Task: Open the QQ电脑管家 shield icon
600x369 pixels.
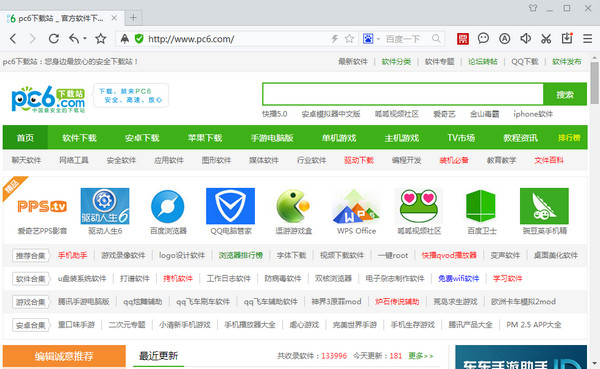Action: (x=230, y=206)
